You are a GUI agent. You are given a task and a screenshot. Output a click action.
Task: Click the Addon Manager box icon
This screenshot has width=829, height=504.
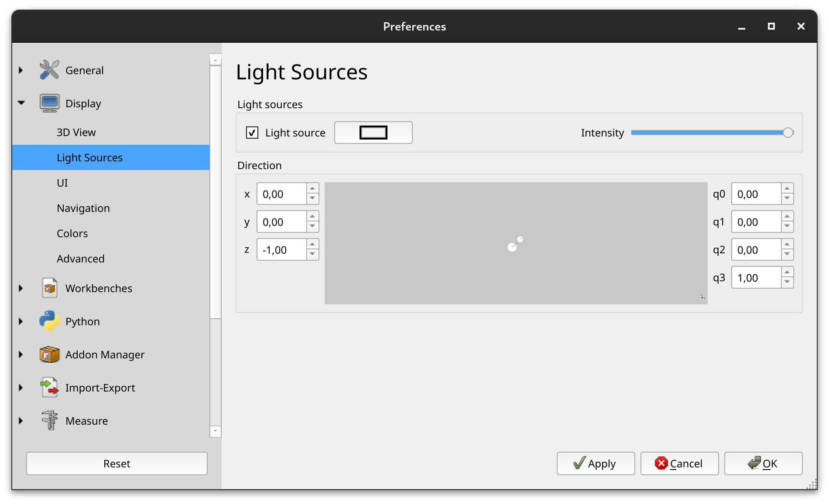click(49, 354)
